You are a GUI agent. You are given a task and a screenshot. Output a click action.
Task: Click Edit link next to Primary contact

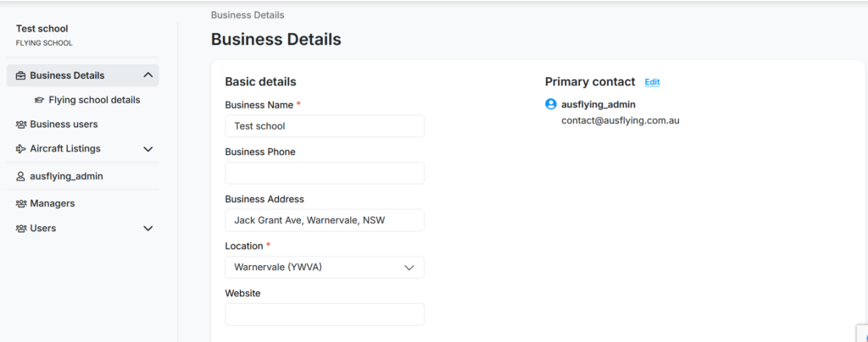tap(652, 82)
